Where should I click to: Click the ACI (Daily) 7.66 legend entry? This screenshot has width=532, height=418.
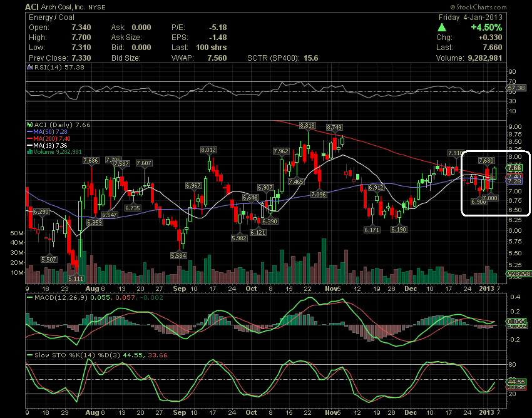[x=62, y=125]
